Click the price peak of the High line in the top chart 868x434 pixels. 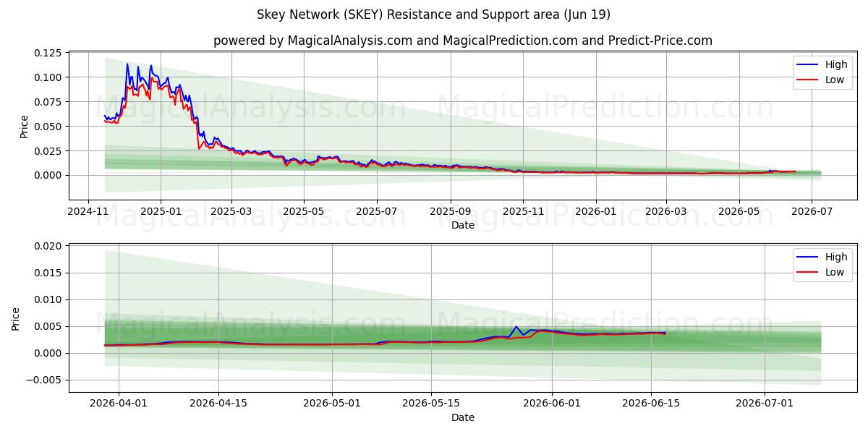pyautogui.click(x=127, y=64)
